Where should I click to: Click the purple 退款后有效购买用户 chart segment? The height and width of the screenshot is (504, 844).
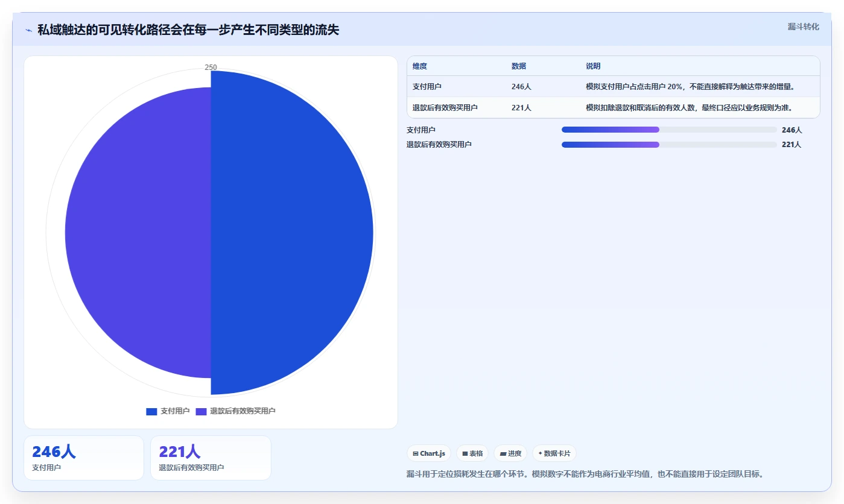138,233
